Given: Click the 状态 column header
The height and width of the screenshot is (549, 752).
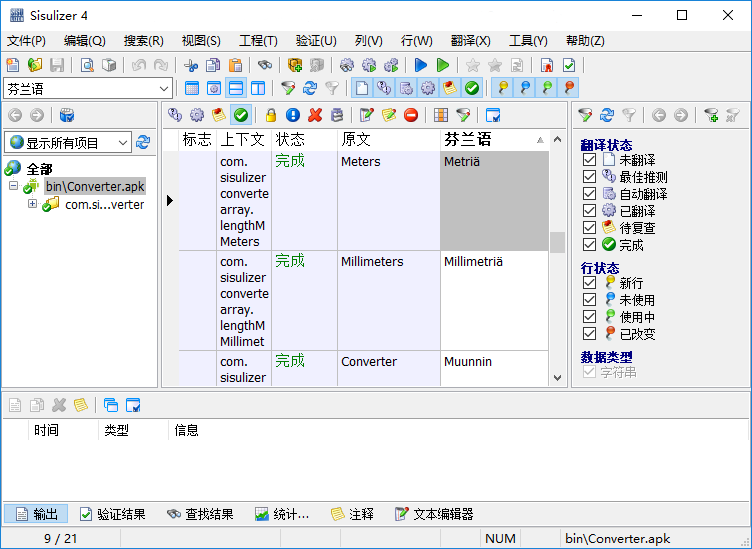Looking at the screenshot, I should [305, 140].
